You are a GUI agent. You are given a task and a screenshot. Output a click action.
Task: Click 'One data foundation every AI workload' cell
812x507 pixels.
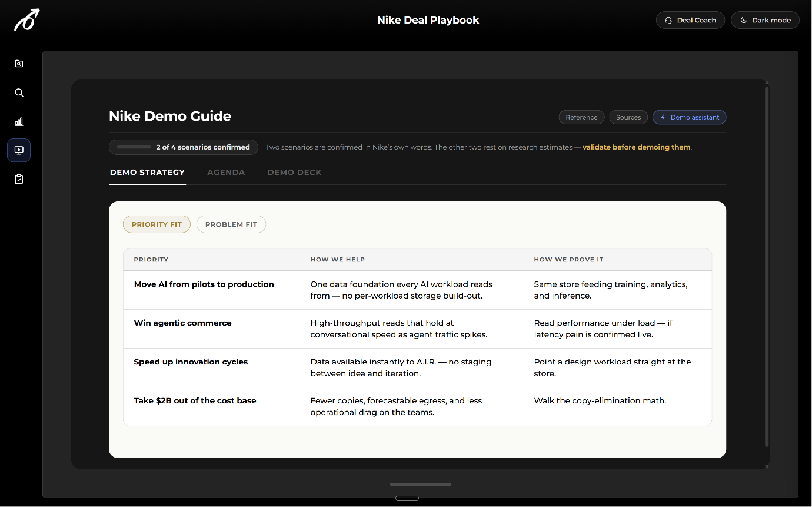[402, 290]
